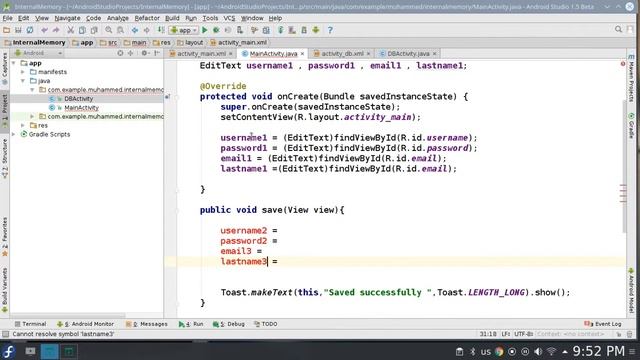Click the Find magnifier icon
640x360 pixels.
109,30
